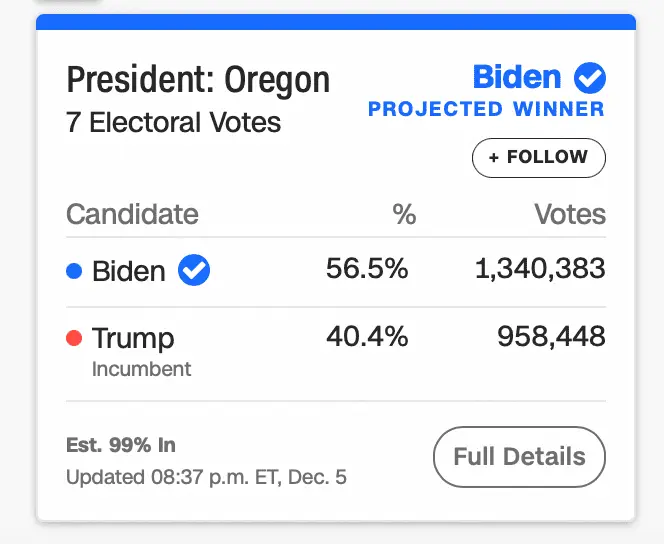Click the Biden projected winner name in header
664x544 pixels.
point(517,77)
